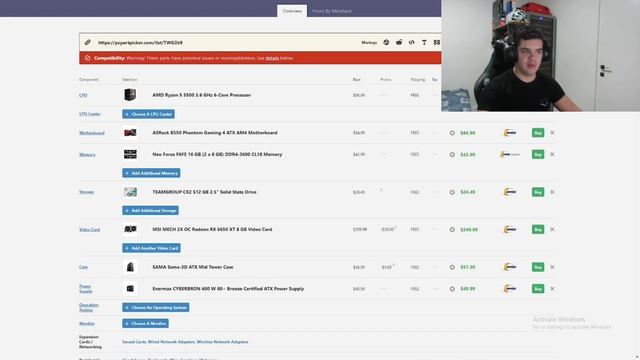Click the merchant logo in the memory row
The image size is (640, 360).
pyautogui.click(x=510, y=154)
